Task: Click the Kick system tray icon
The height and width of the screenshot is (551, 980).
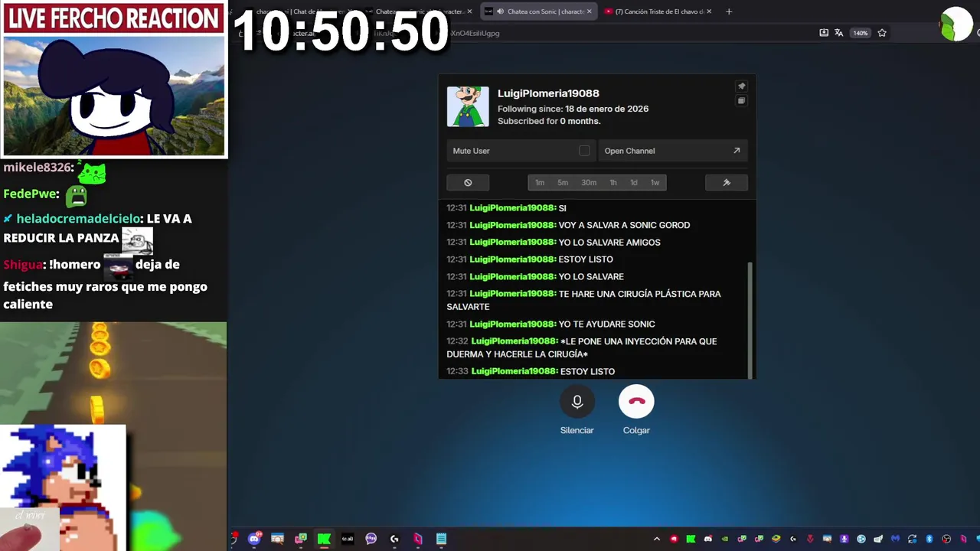Action: 691,539
